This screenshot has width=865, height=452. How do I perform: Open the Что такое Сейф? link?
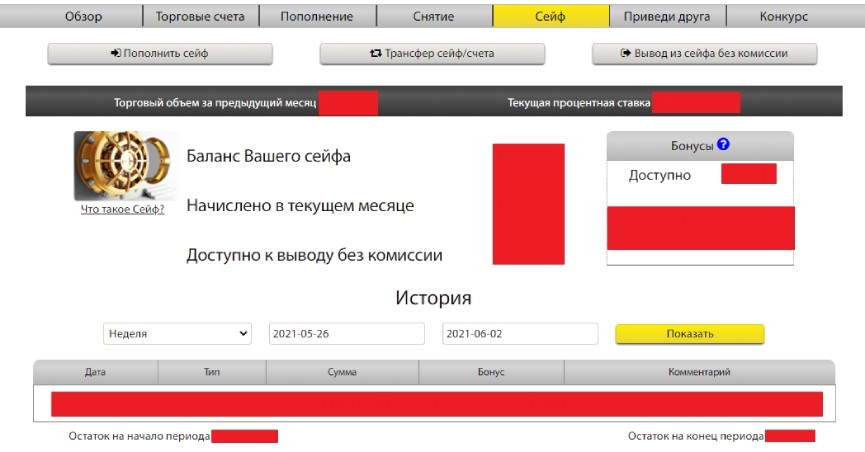click(x=122, y=209)
